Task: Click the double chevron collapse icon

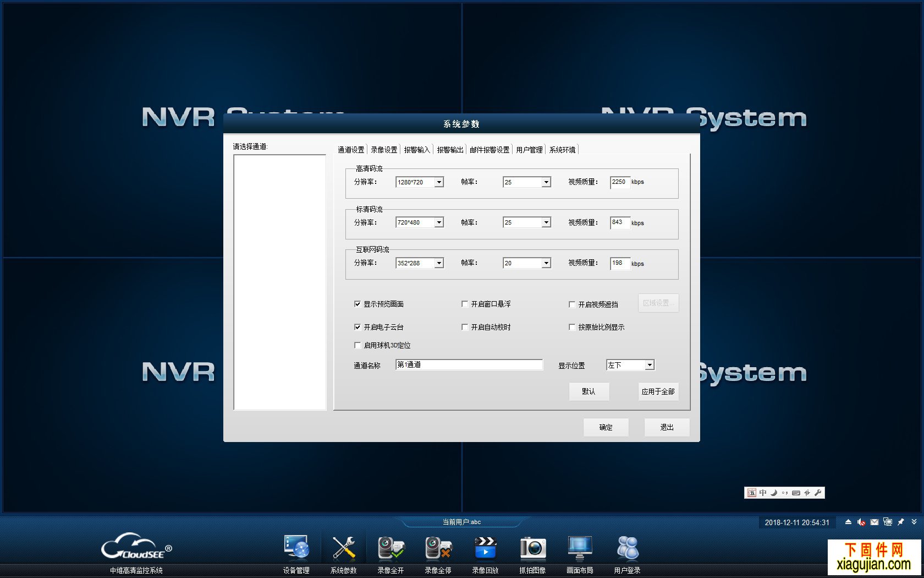Action: click(914, 522)
